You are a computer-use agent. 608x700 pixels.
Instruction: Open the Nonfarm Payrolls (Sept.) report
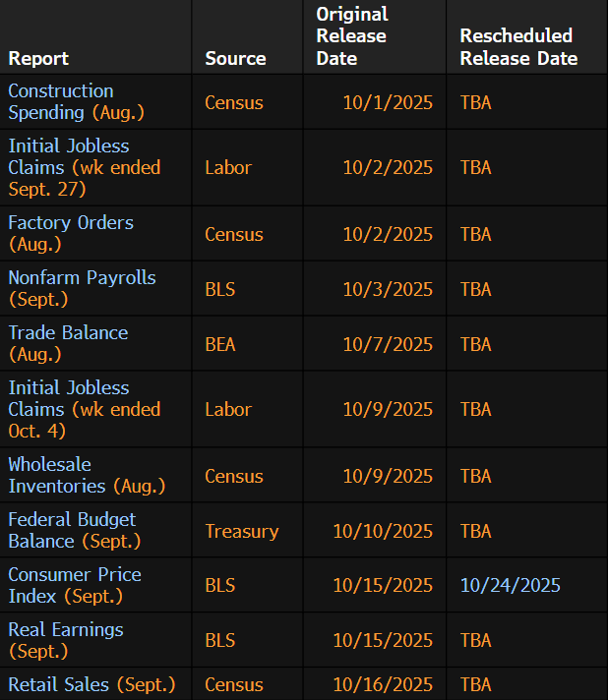coord(82,288)
